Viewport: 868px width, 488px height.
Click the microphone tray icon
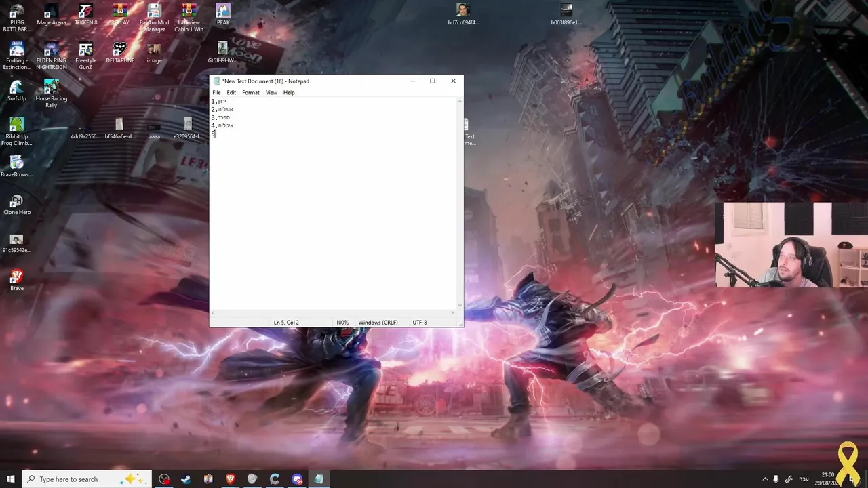[x=776, y=479]
